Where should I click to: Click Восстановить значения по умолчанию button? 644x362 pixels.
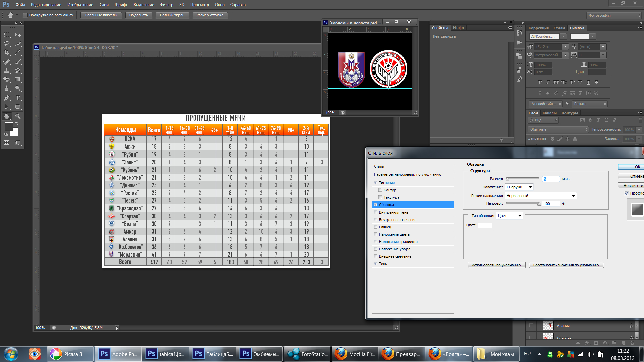566,265
